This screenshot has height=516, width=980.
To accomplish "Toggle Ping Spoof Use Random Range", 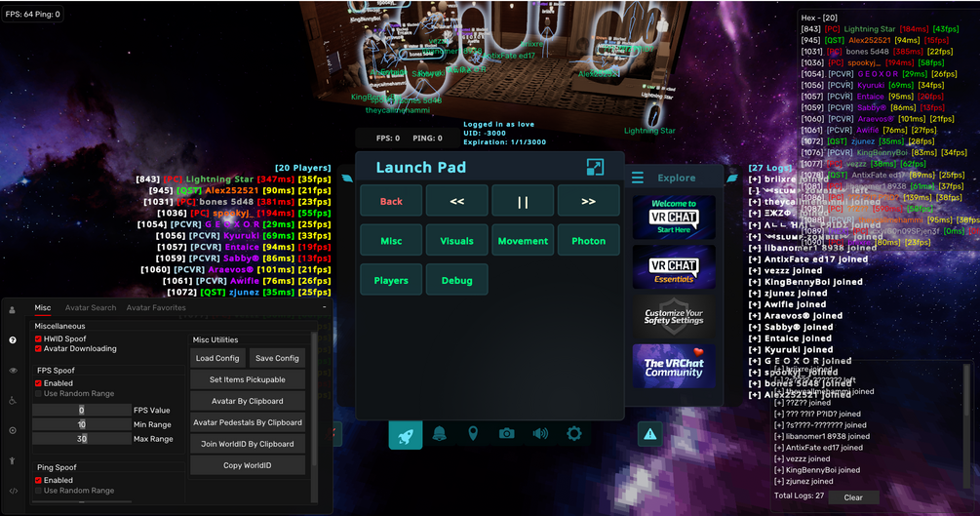I will (38, 491).
